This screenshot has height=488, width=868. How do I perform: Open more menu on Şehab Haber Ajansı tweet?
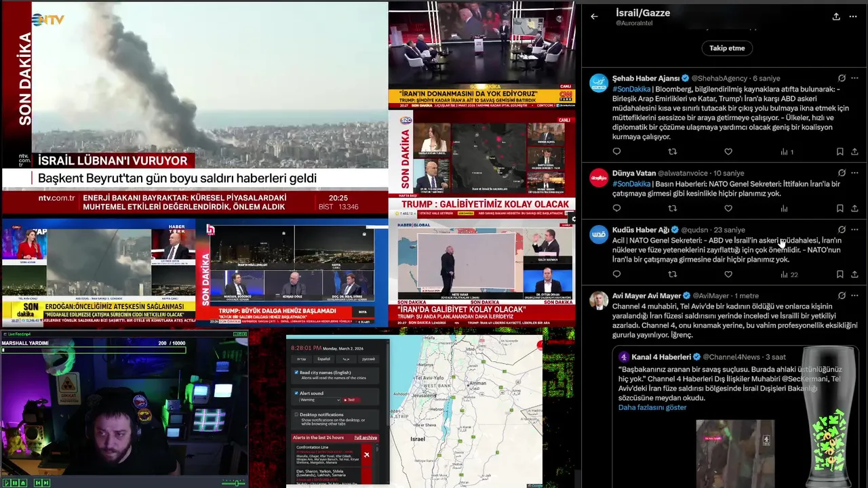point(854,78)
